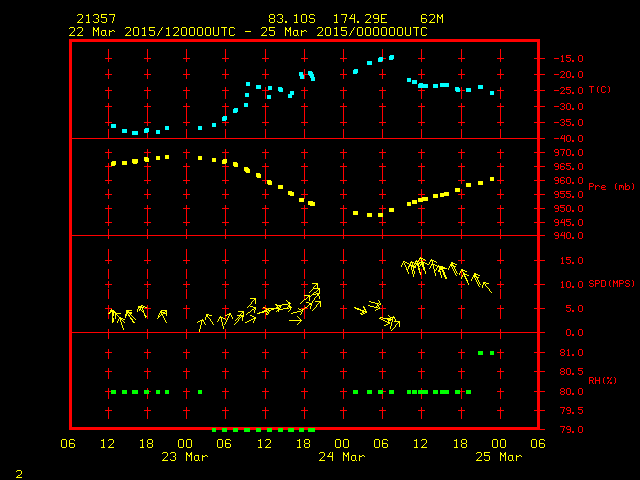
Task: Click the end time 25 Mar 2015/000000UTC
Action: pyautogui.click(x=344, y=32)
